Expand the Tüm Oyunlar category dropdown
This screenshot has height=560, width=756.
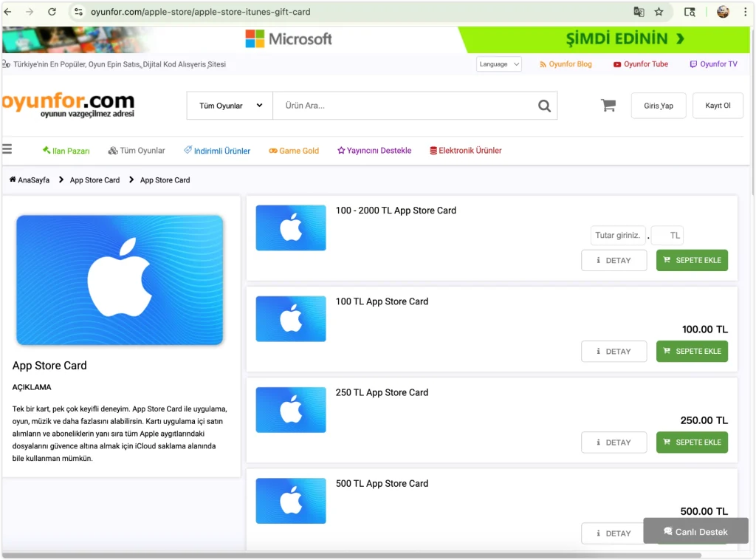point(230,106)
